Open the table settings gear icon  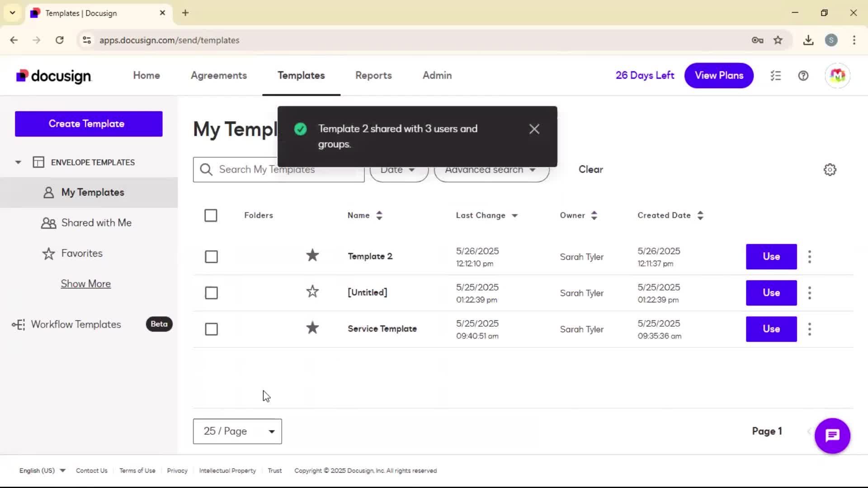pos(830,170)
